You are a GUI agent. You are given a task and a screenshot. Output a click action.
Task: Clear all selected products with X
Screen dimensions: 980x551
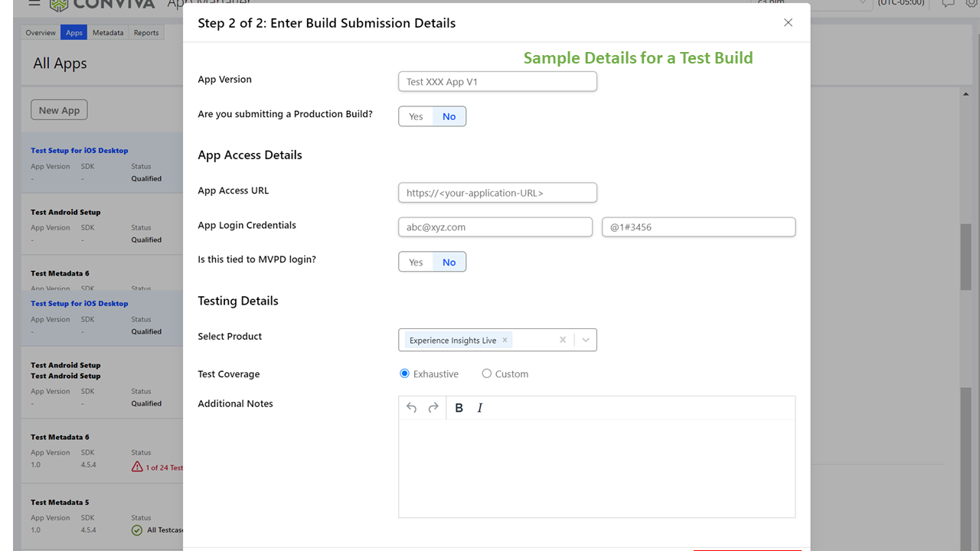click(x=563, y=340)
